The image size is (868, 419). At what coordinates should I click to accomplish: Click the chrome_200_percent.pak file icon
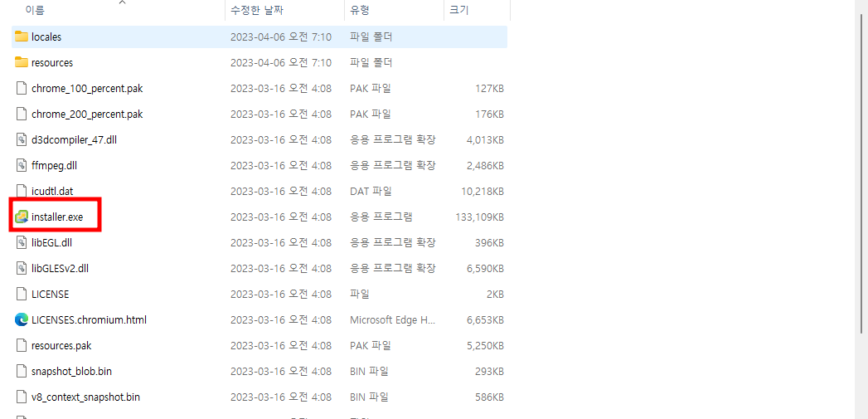point(22,114)
